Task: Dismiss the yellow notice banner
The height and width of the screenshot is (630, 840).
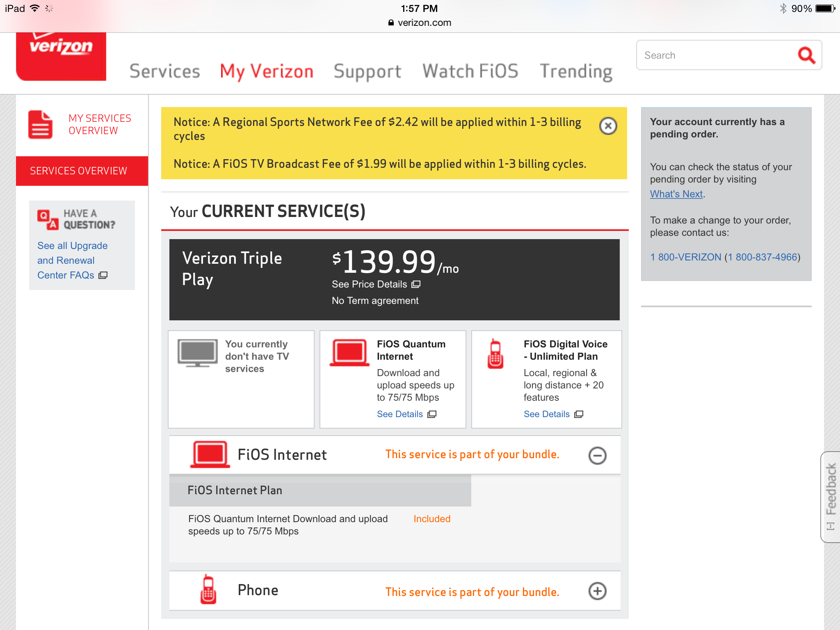Action: (608, 126)
